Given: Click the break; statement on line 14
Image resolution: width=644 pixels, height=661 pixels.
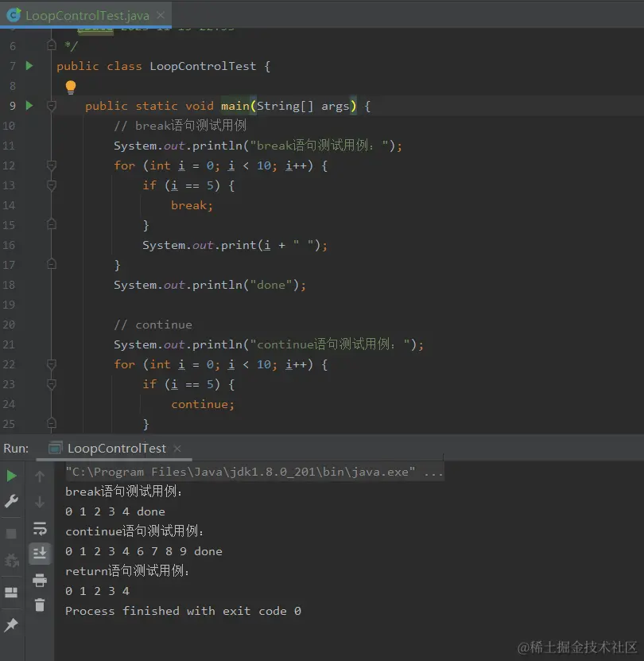Looking at the screenshot, I should [x=192, y=205].
